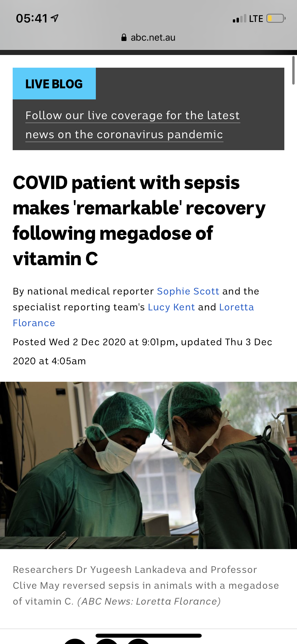Open the live coronavirus coverage link

point(132,125)
